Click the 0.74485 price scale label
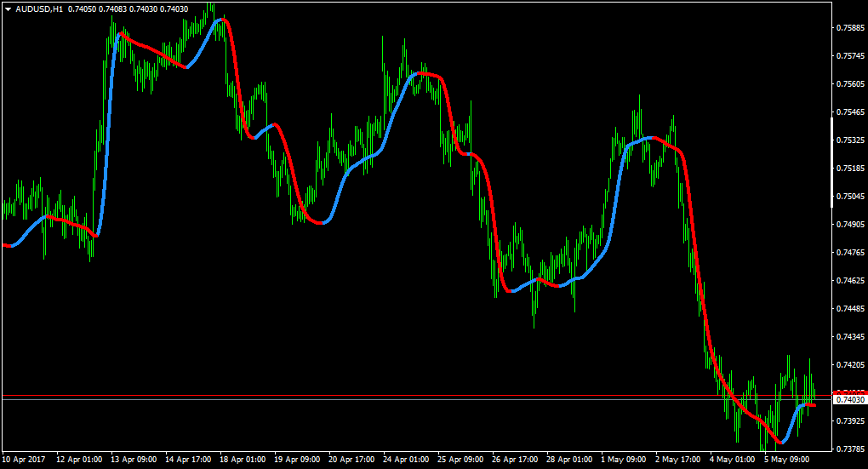The width and height of the screenshot is (868, 469). pyautogui.click(x=851, y=309)
